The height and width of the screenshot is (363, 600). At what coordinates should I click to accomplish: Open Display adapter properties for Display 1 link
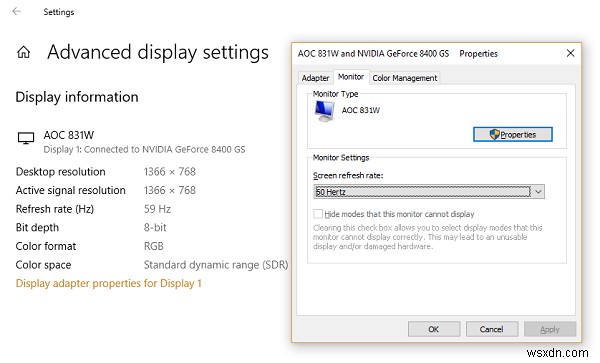tap(108, 283)
